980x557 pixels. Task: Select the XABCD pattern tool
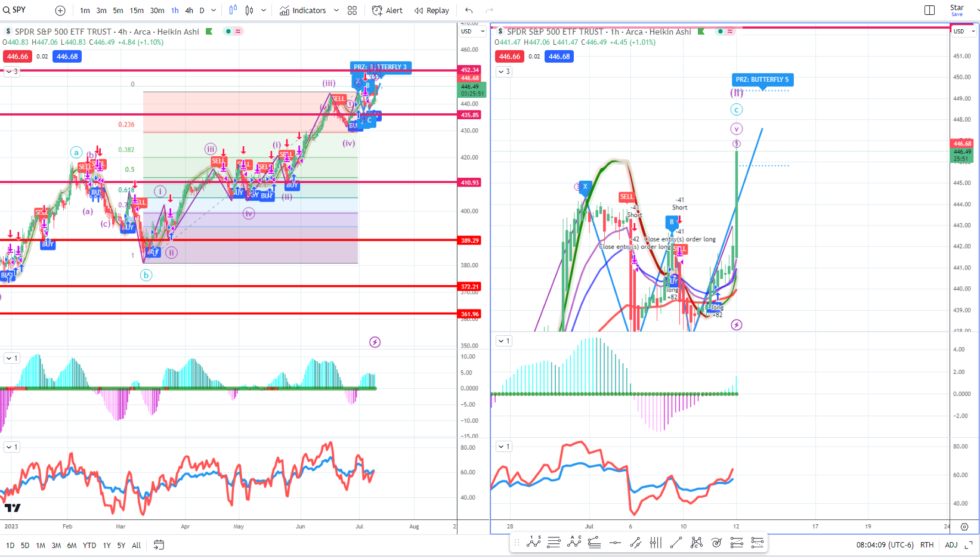coord(696,542)
